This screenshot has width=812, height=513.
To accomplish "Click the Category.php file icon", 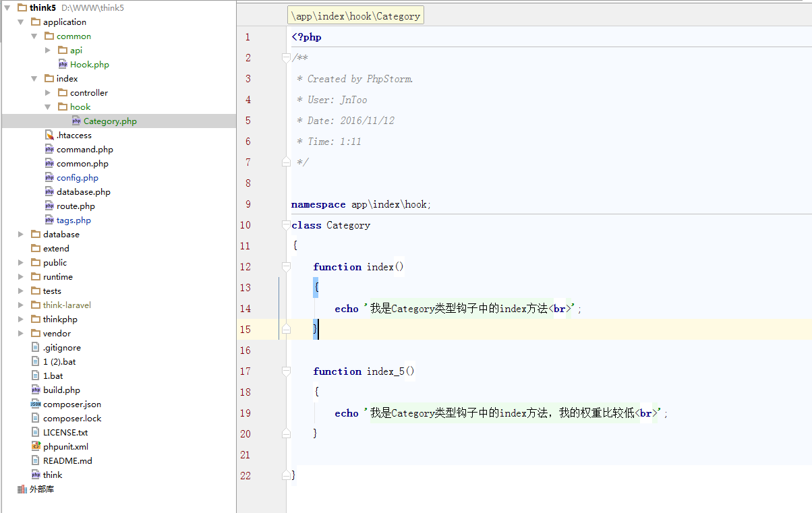I will point(76,121).
